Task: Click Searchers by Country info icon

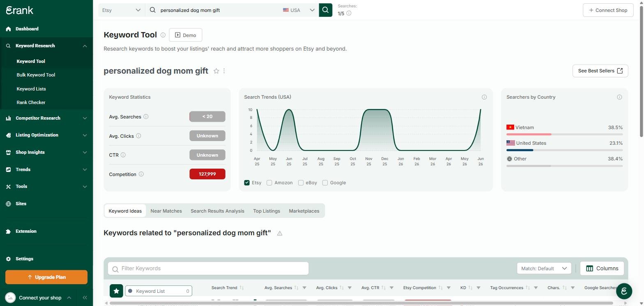Action: click(619, 97)
